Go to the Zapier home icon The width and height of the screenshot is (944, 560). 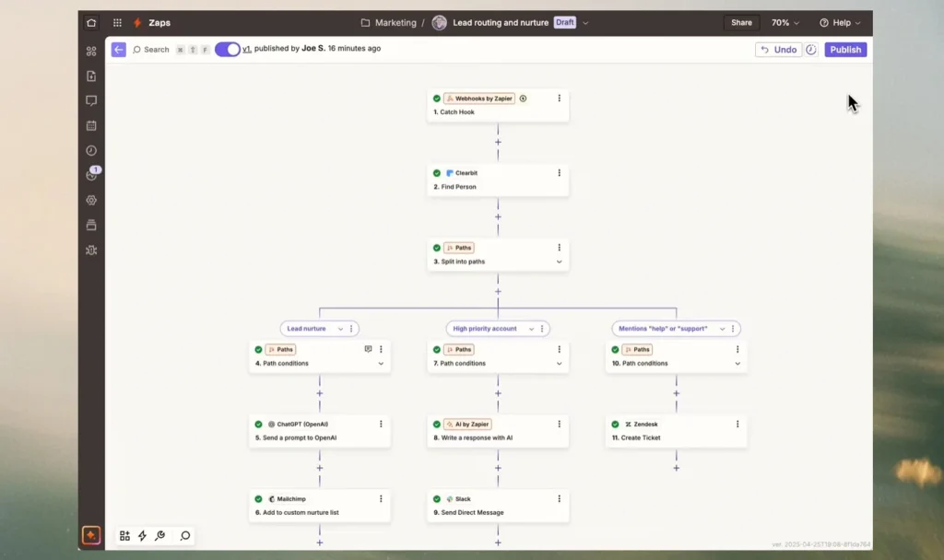(x=91, y=23)
